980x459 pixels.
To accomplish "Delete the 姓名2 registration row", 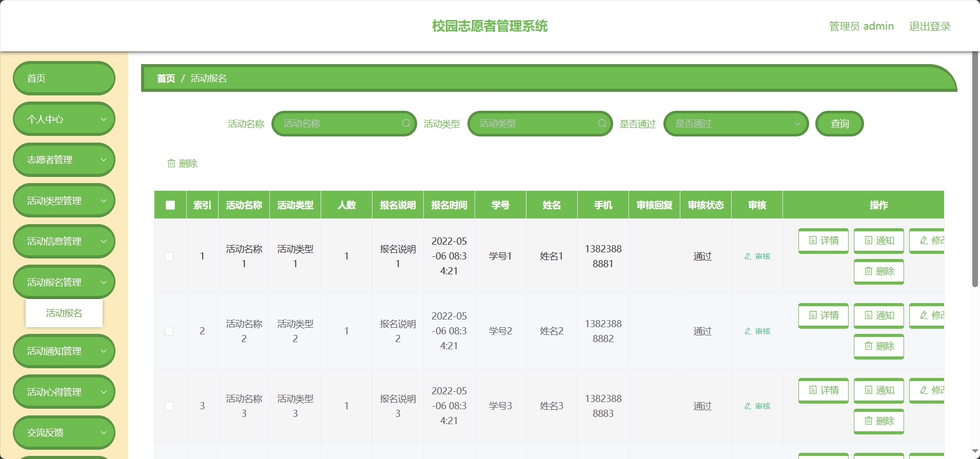I will click(x=879, y=346).
